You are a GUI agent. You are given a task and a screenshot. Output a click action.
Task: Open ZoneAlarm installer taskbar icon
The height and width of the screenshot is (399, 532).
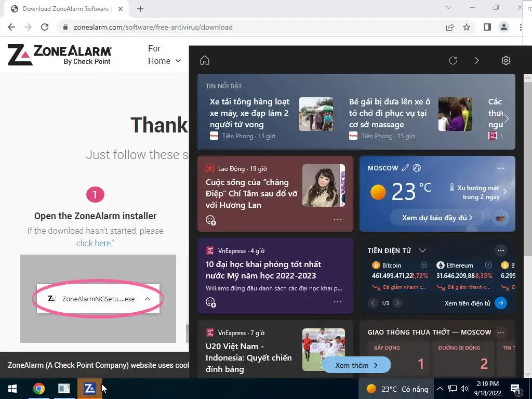(x=89, y=389)
